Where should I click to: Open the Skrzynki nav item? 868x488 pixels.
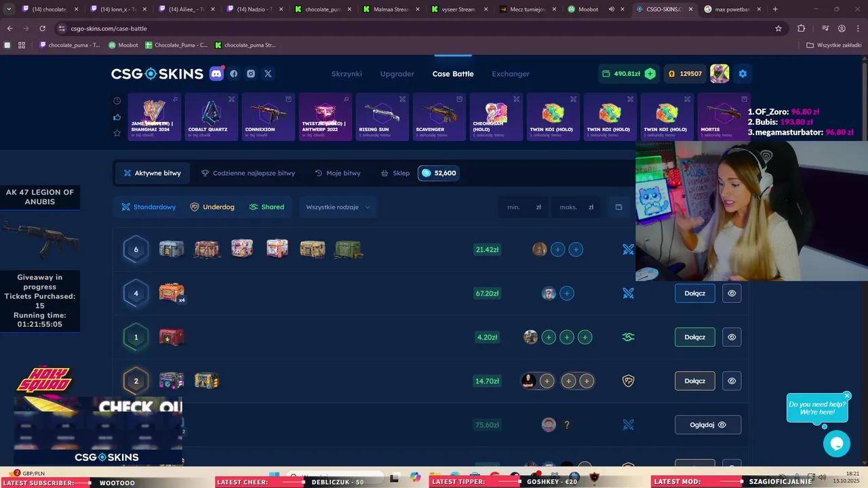pos(347,74)
